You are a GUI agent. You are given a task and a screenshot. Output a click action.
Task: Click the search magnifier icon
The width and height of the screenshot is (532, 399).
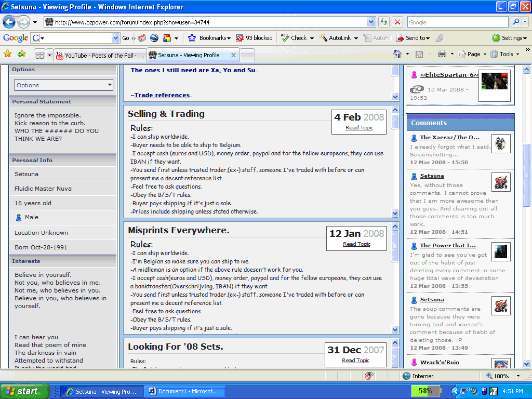(x=516, y=22)
